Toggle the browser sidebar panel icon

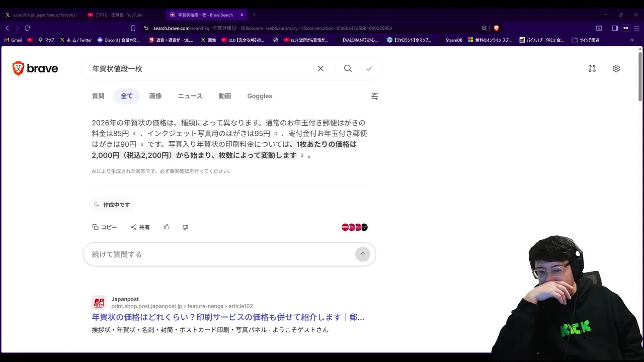[615, 28]
